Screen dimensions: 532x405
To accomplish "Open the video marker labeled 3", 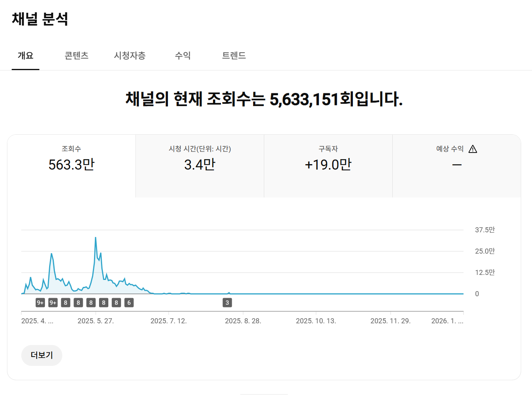I will (x=227, y=302).
